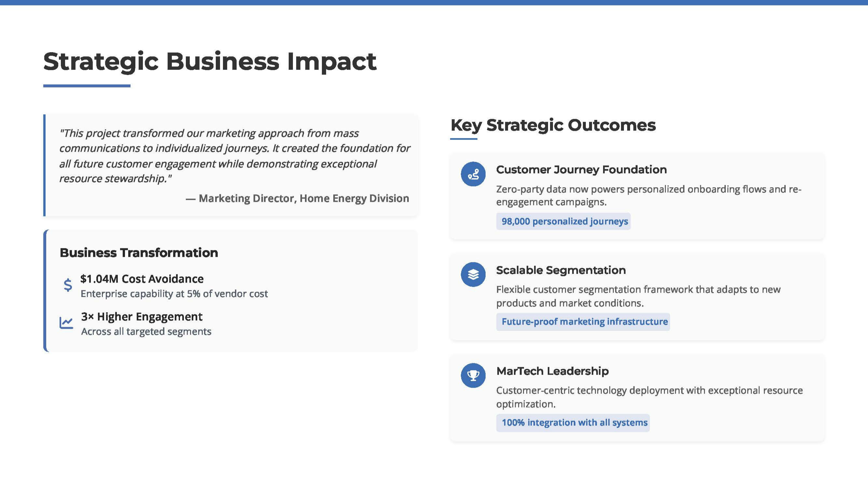This screenshot has height=488, width=868.
Task: Click the dollar sign icon
Action: (x=68, y=285)
